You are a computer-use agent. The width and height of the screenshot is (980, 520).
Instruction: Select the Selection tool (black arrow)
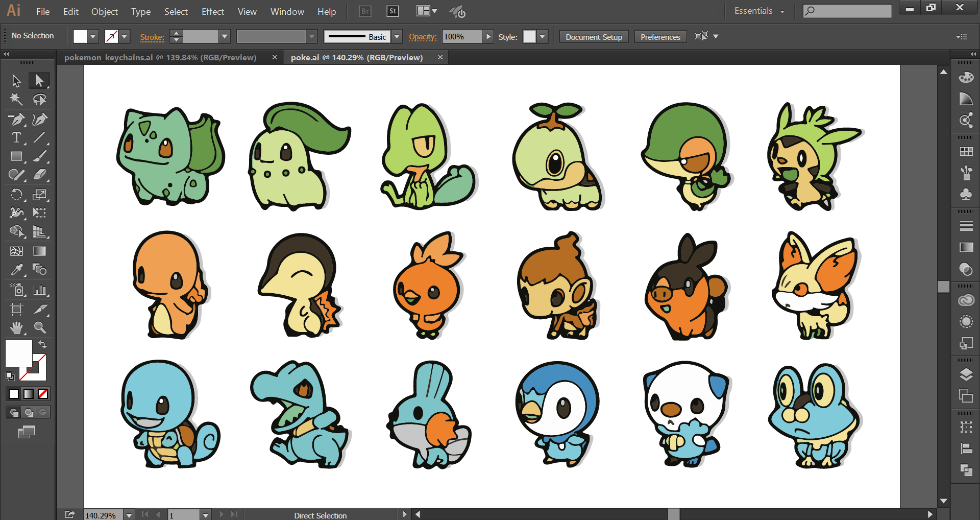pyautogui.click(x=16, y=81)
